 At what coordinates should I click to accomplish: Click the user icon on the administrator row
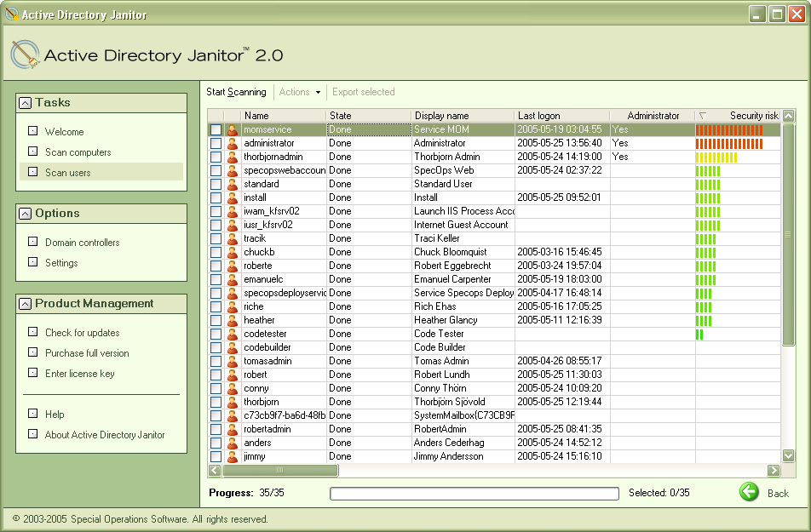pyautogui.click(x=233, y=143)
